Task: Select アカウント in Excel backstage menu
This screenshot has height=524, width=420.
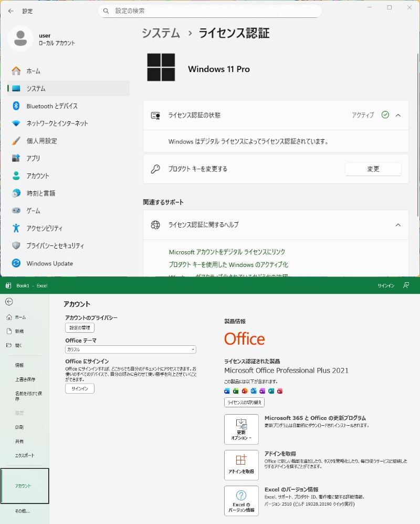Action: 25,486
